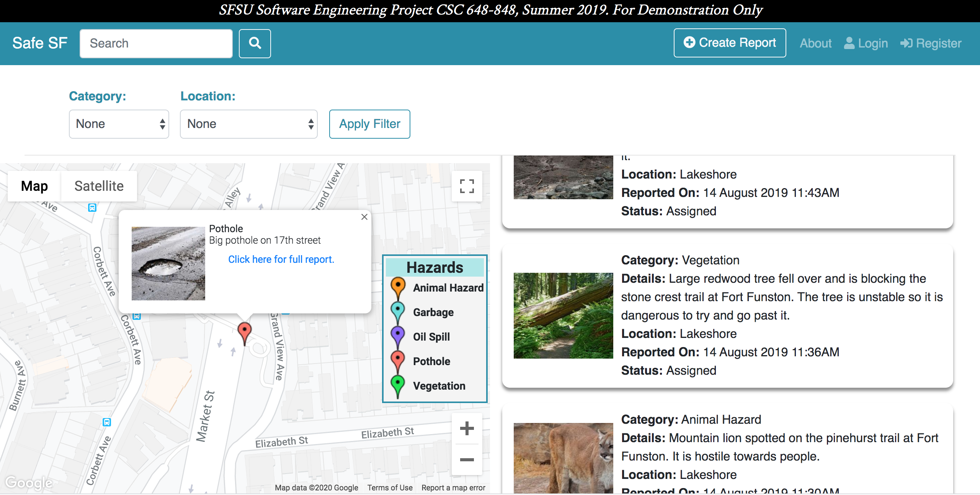980x495 pixels.
Task: Zoom out on the map
Action: (467, 460)
